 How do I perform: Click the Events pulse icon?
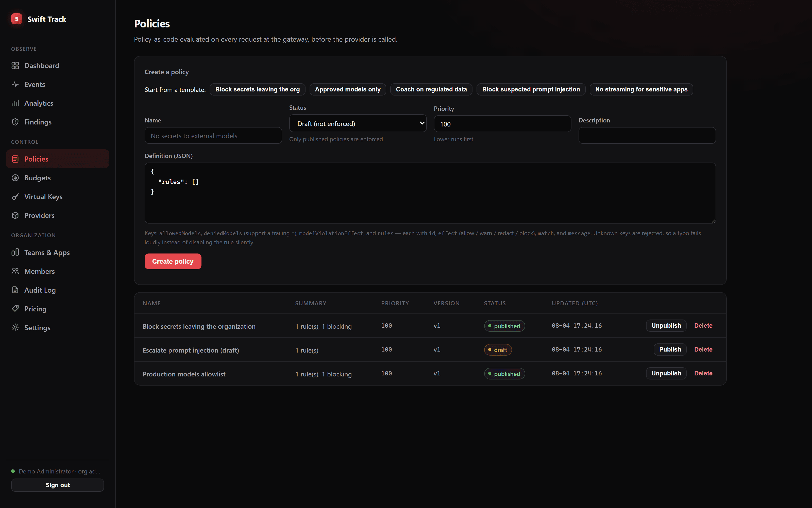pos(15,84)
